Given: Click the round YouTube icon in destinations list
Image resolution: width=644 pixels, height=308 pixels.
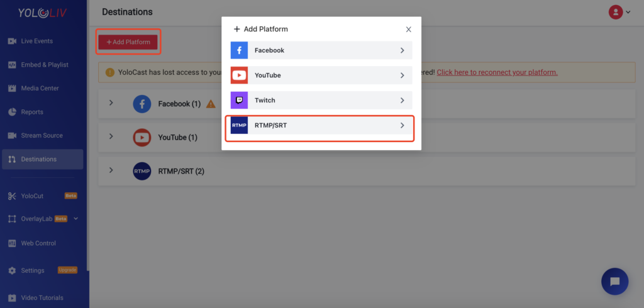Looking at the screenshot, I should [142, 137].
